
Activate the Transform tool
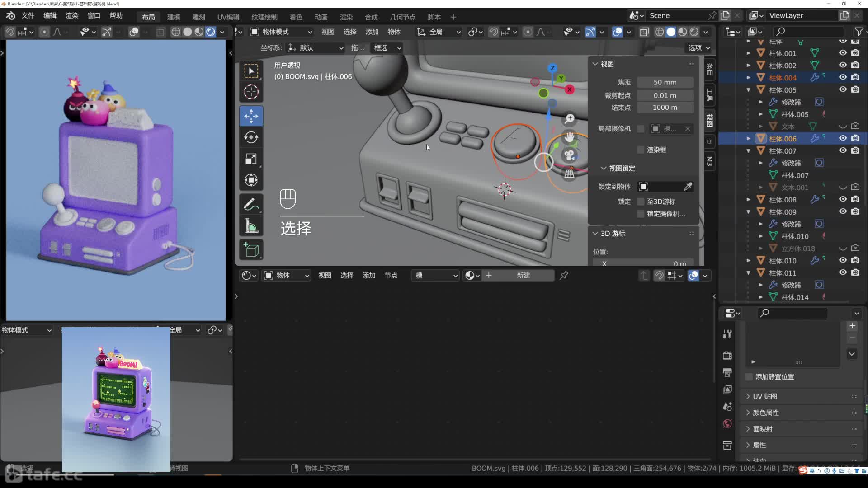tap(251, 180)
